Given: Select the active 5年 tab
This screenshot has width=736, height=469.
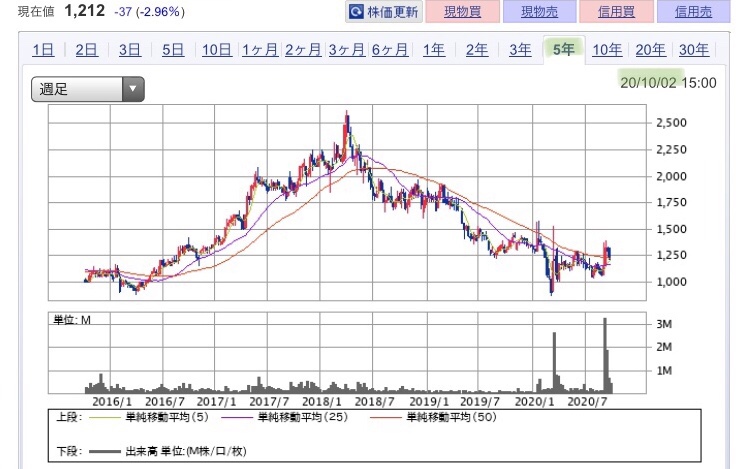Looking at the screenshot, I should (x=564, y=49).
